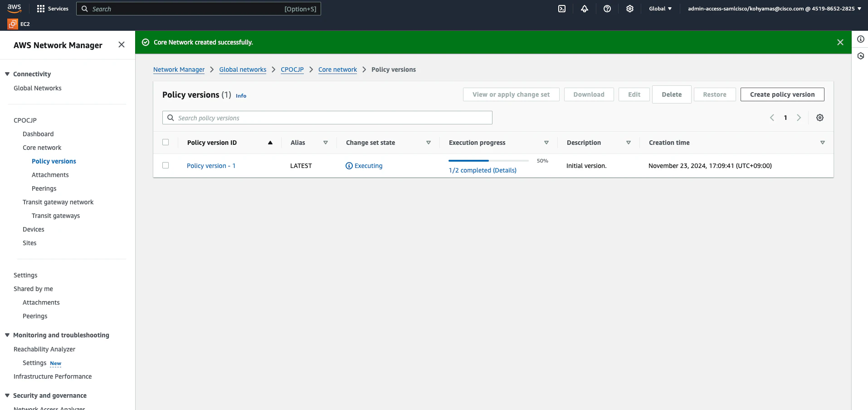Image resolution: width=868 pixels, height=410 pixels.
Task: Click the EC2 service shortcut icon
Action: pos(13,24)
